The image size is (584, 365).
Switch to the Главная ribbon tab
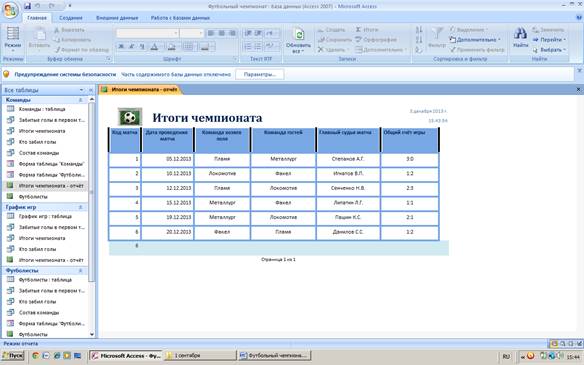pyautogui.click(x=37, y=18)
